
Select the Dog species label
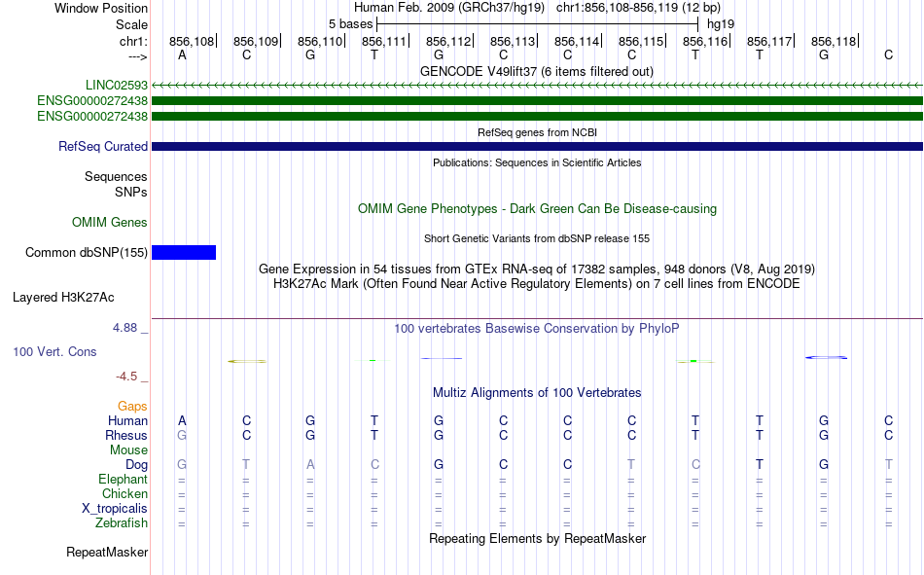coord(137,465)
